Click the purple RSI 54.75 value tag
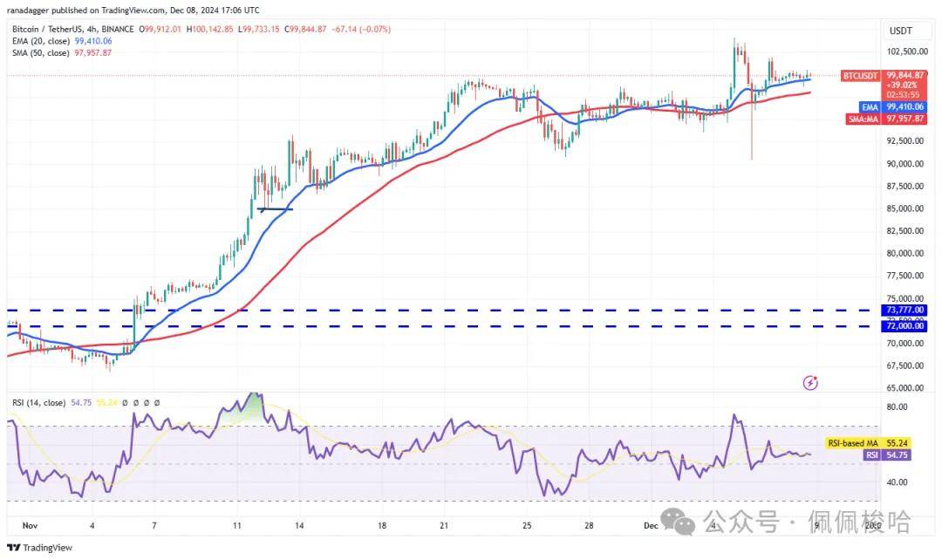This screenshot has height=560, width=942. [x=887, y=455]
